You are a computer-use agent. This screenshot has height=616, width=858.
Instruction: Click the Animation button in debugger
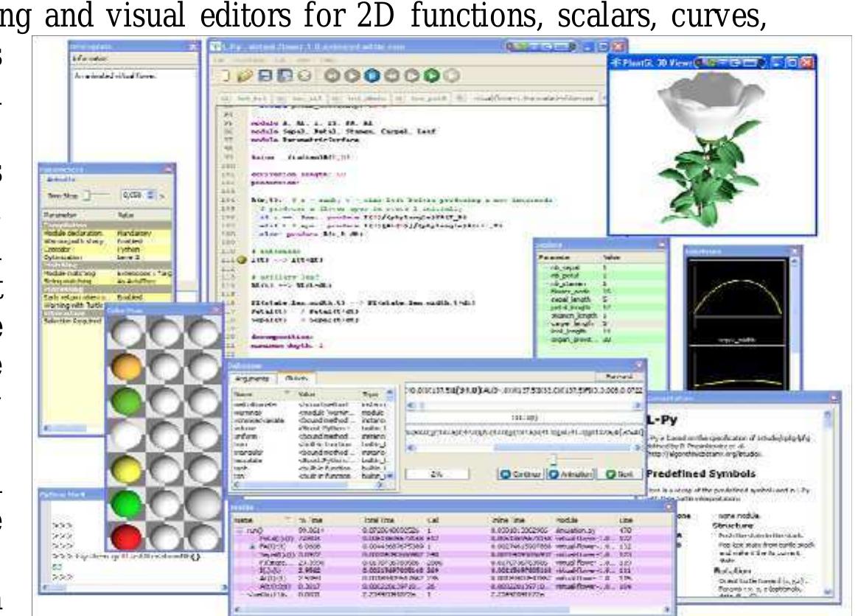click(x=571, y=475)
